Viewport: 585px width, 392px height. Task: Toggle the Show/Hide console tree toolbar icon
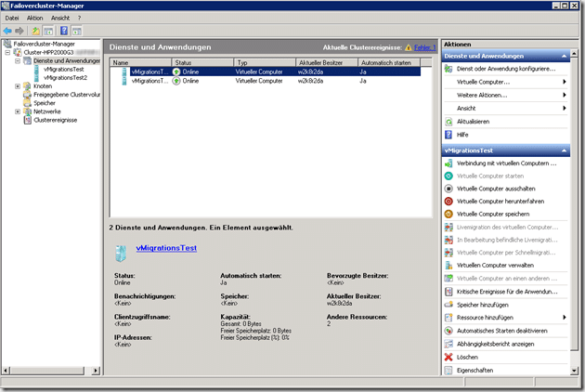(48, 31)
